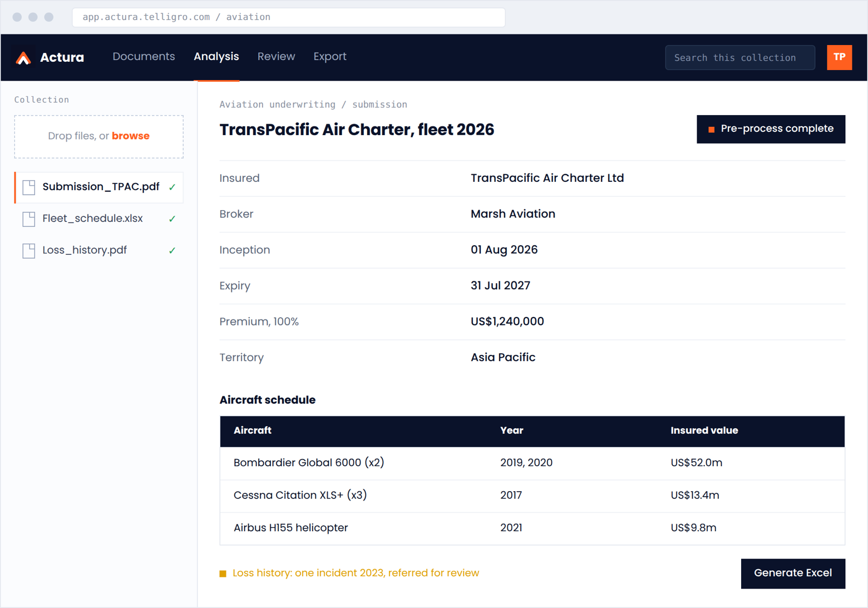Viewport: 868px width, 608px height.
Task: Switch to the Documents tab
Action: coord(144,57)
